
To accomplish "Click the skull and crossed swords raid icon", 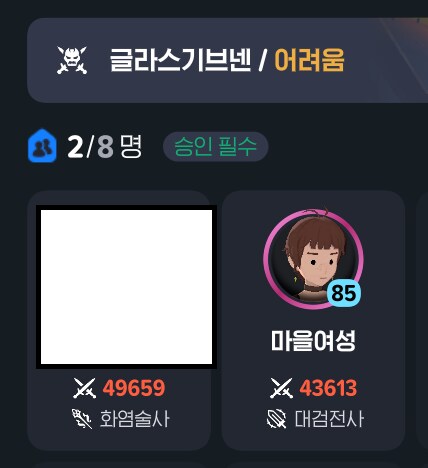I will click(72, 60).
